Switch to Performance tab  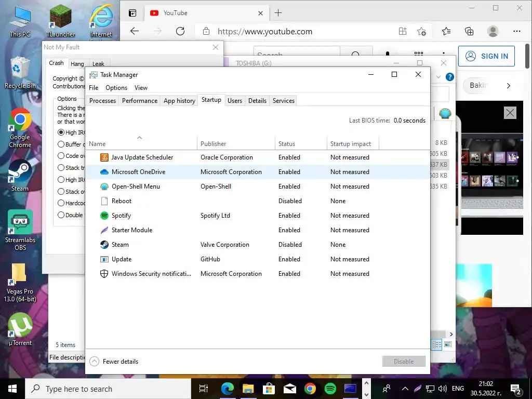tap(140, 101)
